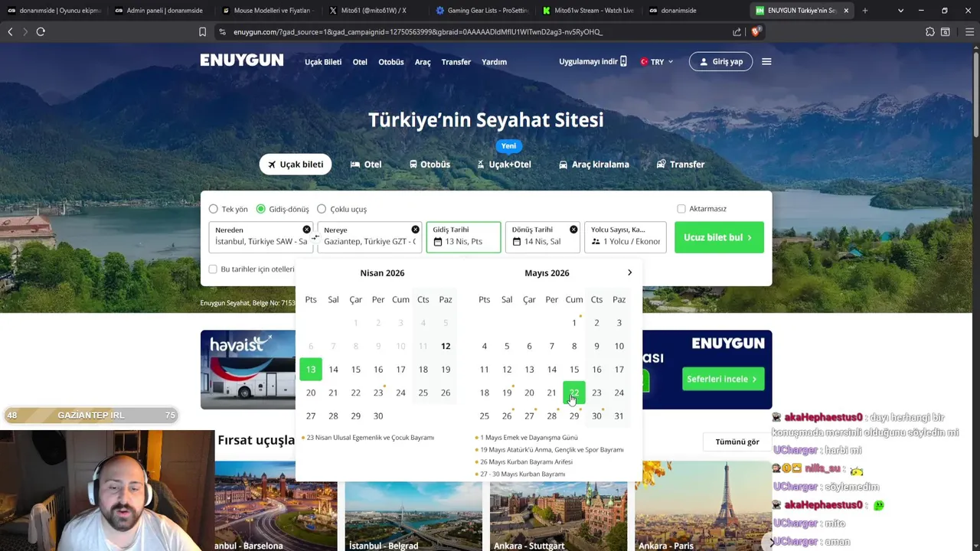Click the browser sidebar toggle icon
980x551 pixels.
(x=946, y=31)
